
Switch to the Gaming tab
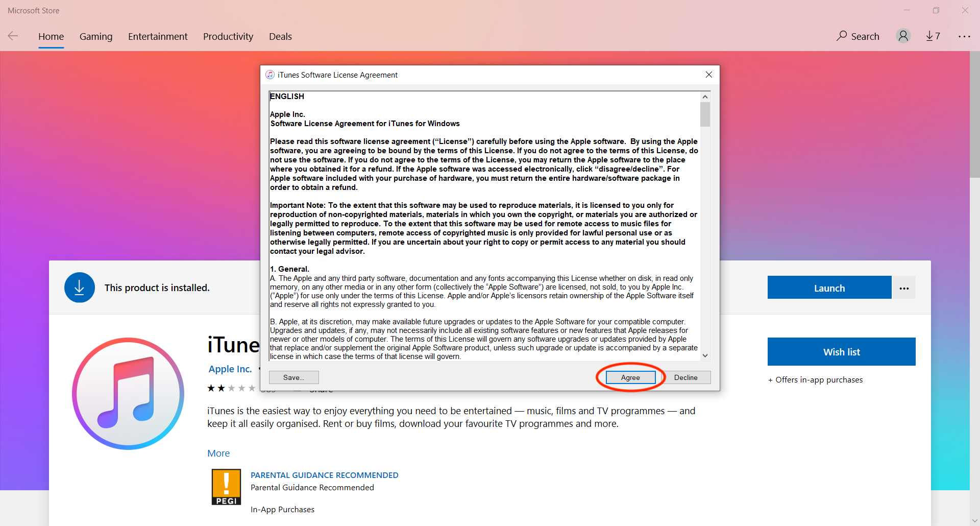coord(96,36)
